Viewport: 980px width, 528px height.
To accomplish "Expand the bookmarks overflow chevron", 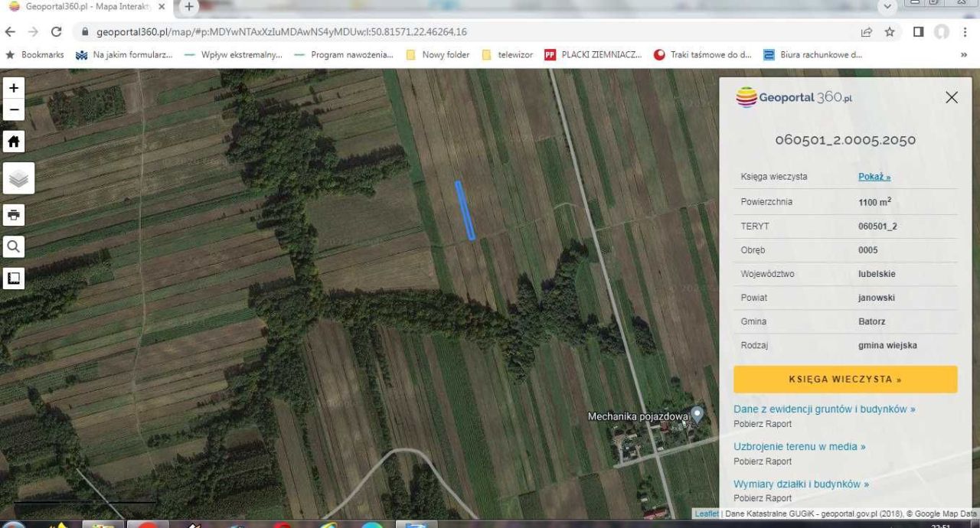I will pyautogui.click(x=964, y=54).
